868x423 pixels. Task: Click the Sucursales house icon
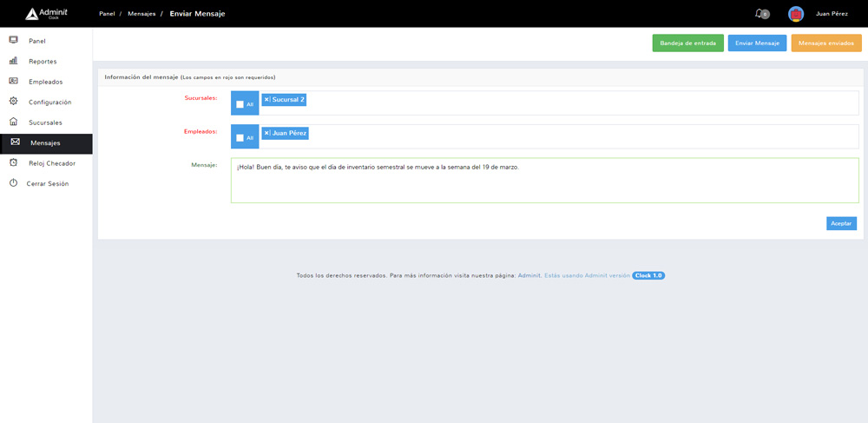pos(13,122)
